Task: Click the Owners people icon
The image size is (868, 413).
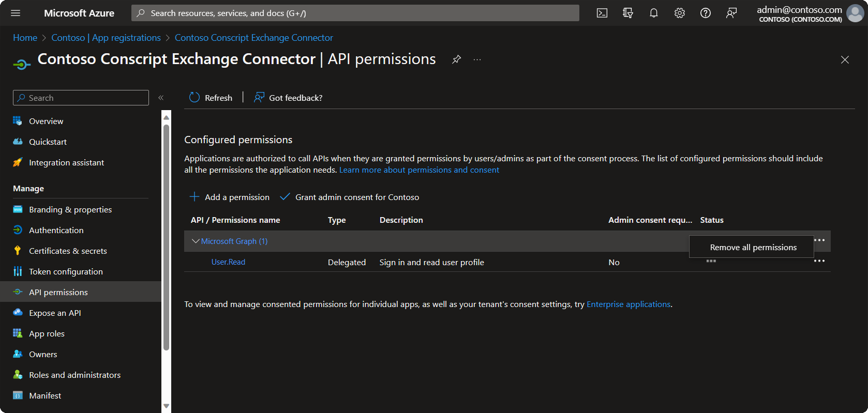Action: 18,354
